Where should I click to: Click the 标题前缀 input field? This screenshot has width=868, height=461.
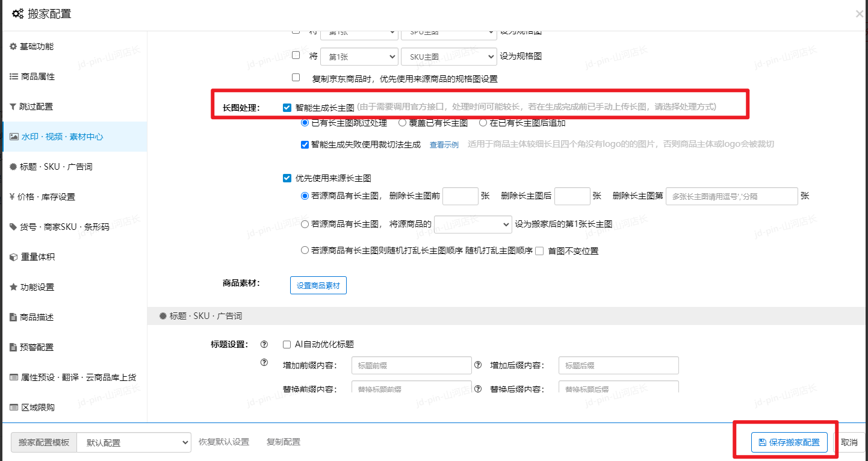(411, 365)
